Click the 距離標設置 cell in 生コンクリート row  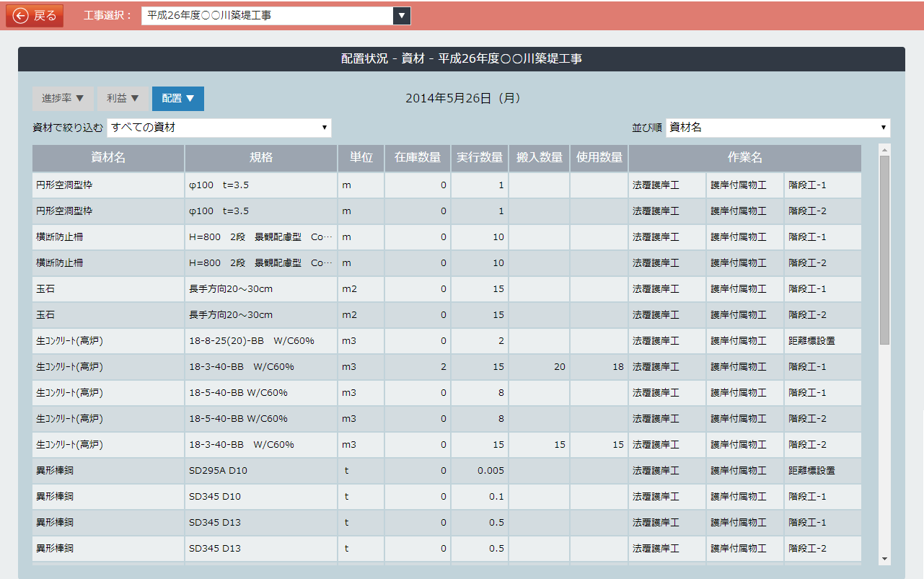[x=811, y=341]
